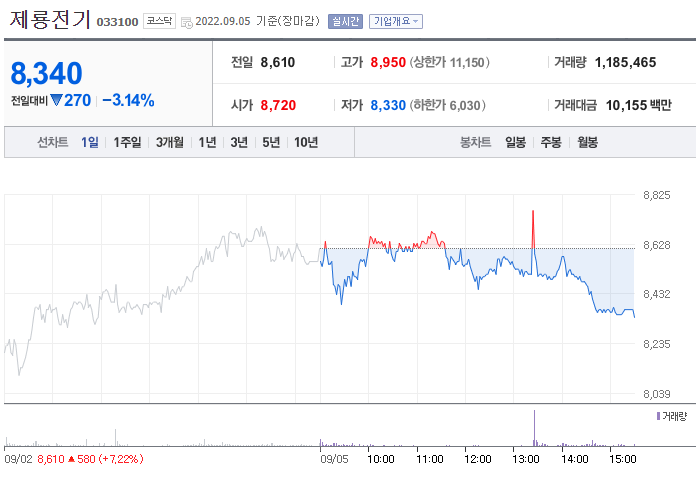Click the 14:00 time axis label
The width and height of the screenshot is (696, 477).
[x=574, y=459]
